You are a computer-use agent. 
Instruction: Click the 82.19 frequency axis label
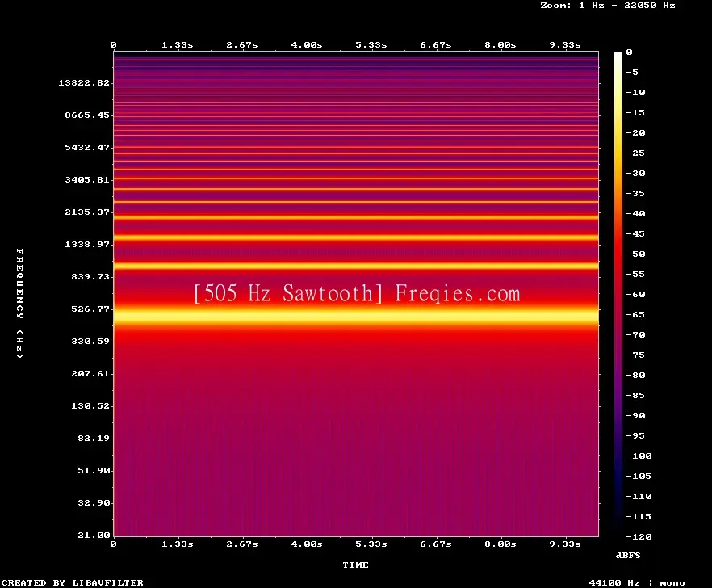pyautogui.click(x=94, y=438)
